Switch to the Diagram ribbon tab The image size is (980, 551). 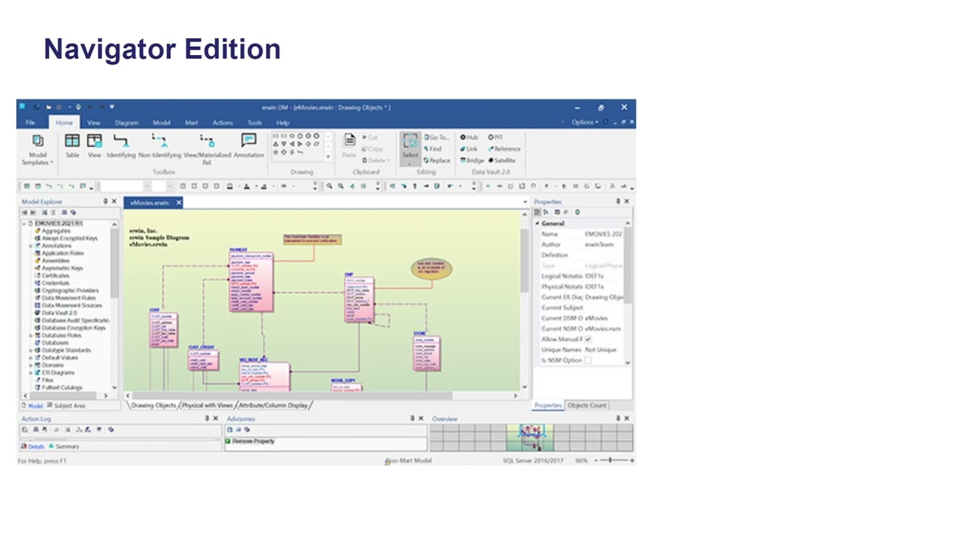coord(126,122)
